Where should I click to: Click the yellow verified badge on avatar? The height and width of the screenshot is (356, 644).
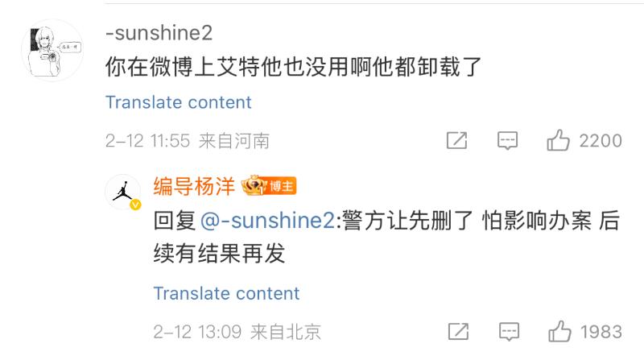[x=135, y=206]
